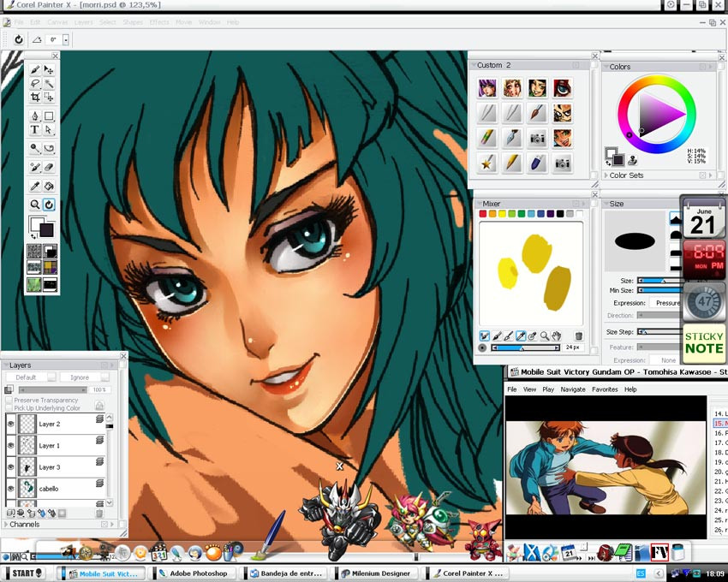The height and width of the screenshot is (582, 728).
Task: Click the hue ring in the Colors panel
Action: [x=657, y=79]
